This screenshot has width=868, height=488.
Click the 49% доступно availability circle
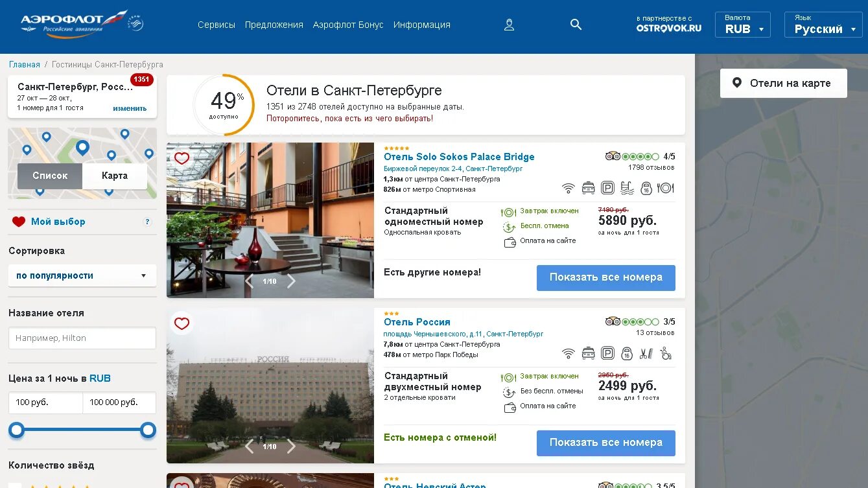pyautogui.click(x=224, y=105)
